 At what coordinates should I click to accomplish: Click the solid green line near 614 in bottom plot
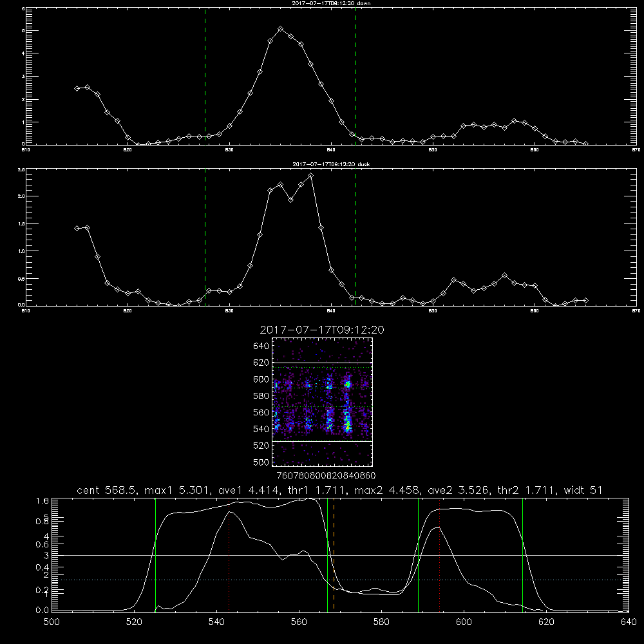(x=523, y=554)
